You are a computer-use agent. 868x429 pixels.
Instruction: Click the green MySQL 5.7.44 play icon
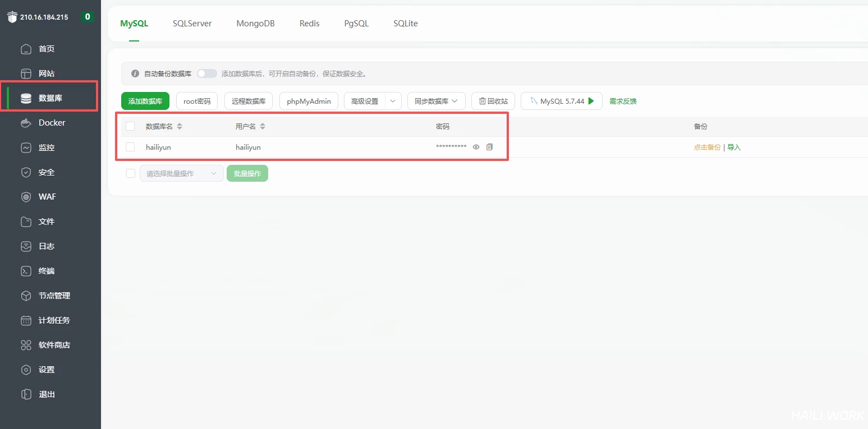(591, 101)
